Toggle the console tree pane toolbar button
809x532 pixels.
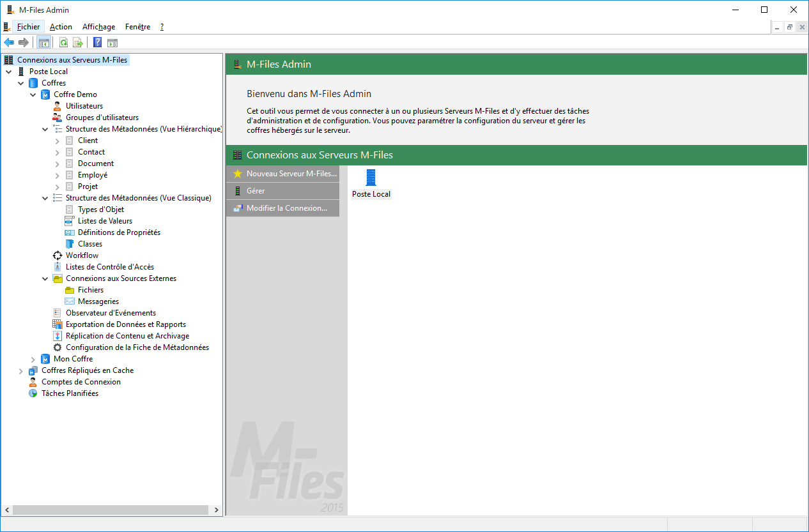pos(44,43)
